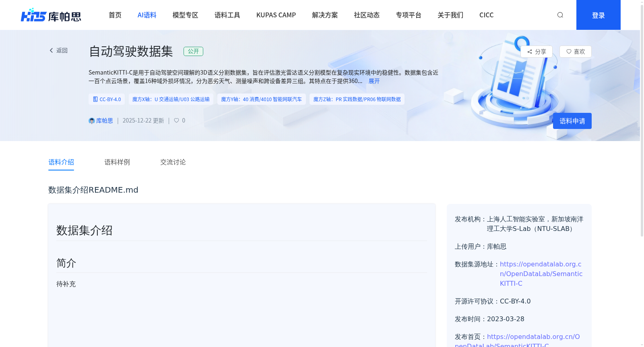
Task: Click the 魔方Y轴 40 消费 tag
Action: click(262, 99)
